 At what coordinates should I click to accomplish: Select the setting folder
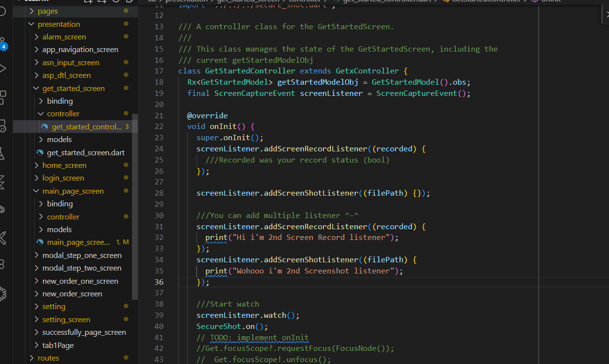(54, 306)
